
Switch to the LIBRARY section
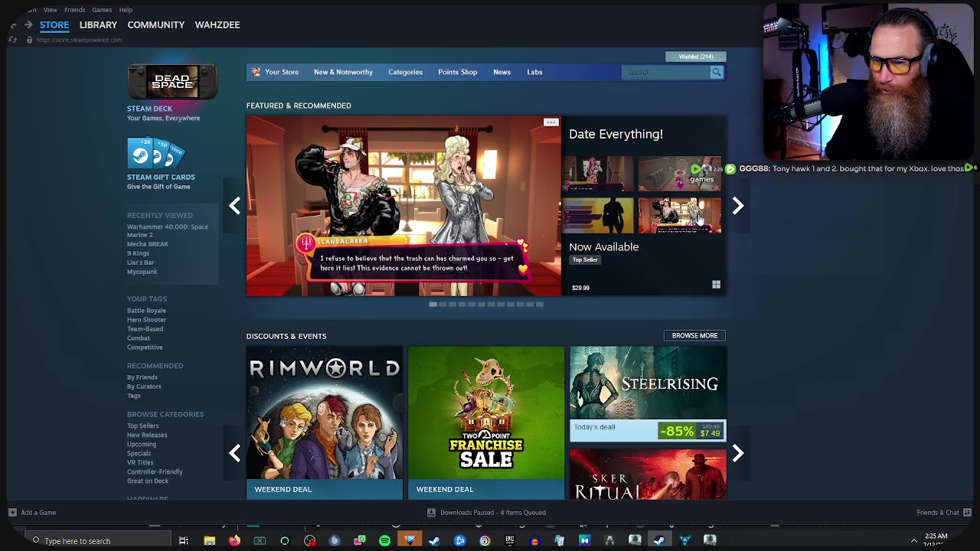(x=98, y=24)
